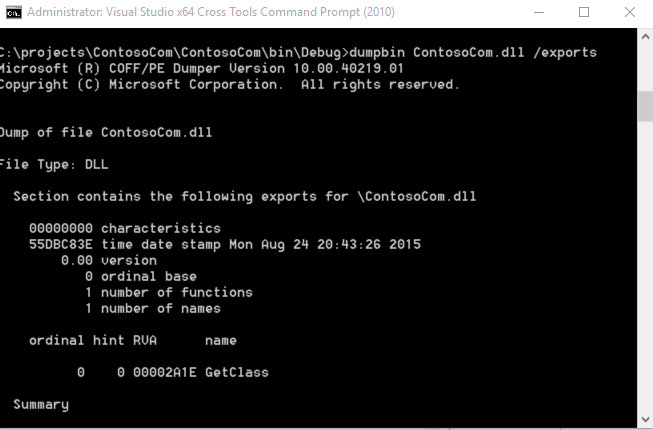Close the Command Prompt window
Screen dimensions: 653x430
click(x=629, y=12)
